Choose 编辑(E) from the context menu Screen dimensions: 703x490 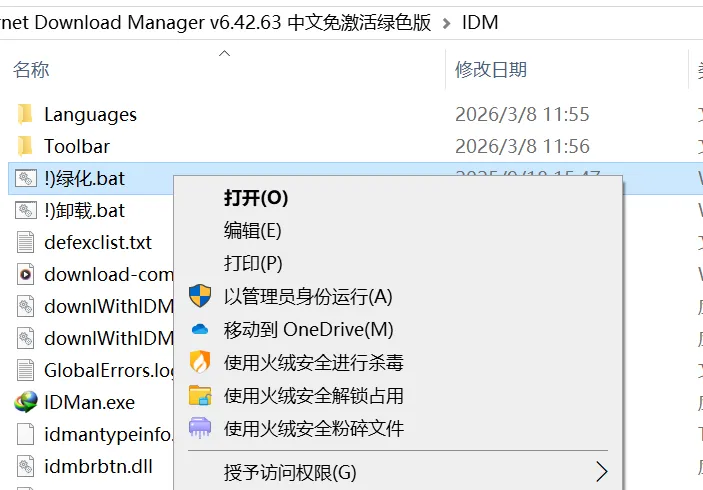(x=252, y=231)
